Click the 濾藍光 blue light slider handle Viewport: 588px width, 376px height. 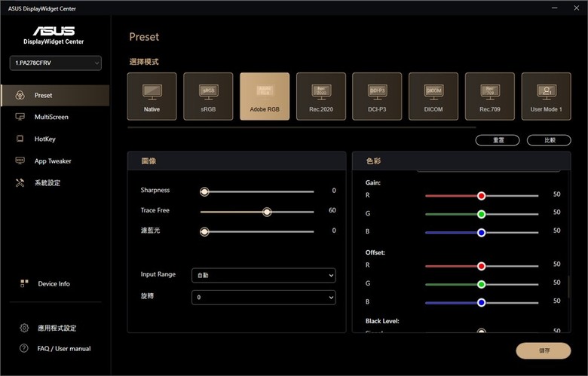point(204,231)
